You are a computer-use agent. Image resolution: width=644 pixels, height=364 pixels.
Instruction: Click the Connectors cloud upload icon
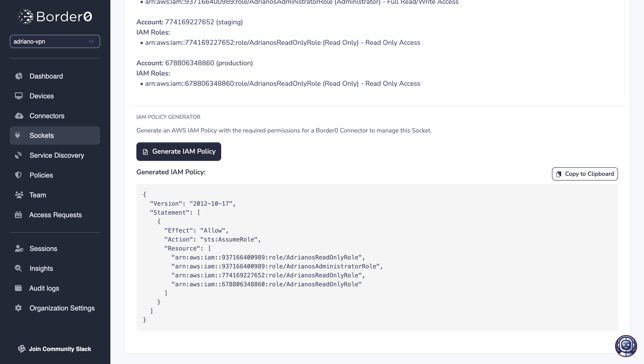[x=19, y=116]
